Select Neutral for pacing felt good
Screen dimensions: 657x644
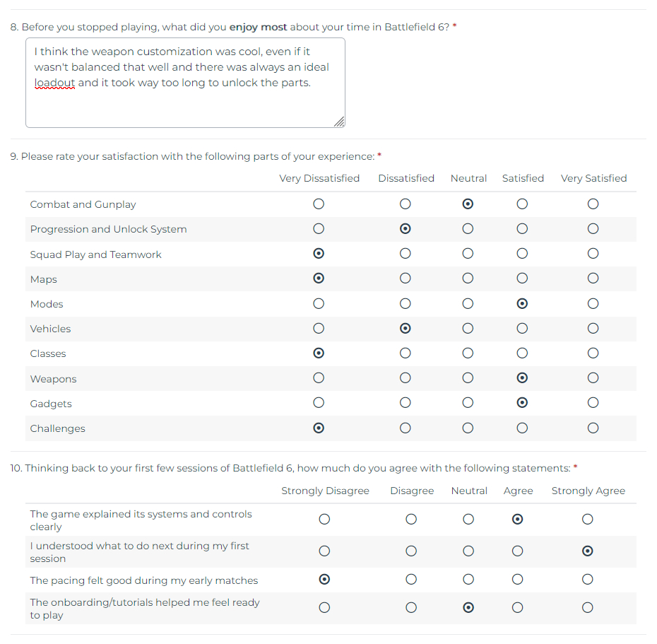pos(468,580)
